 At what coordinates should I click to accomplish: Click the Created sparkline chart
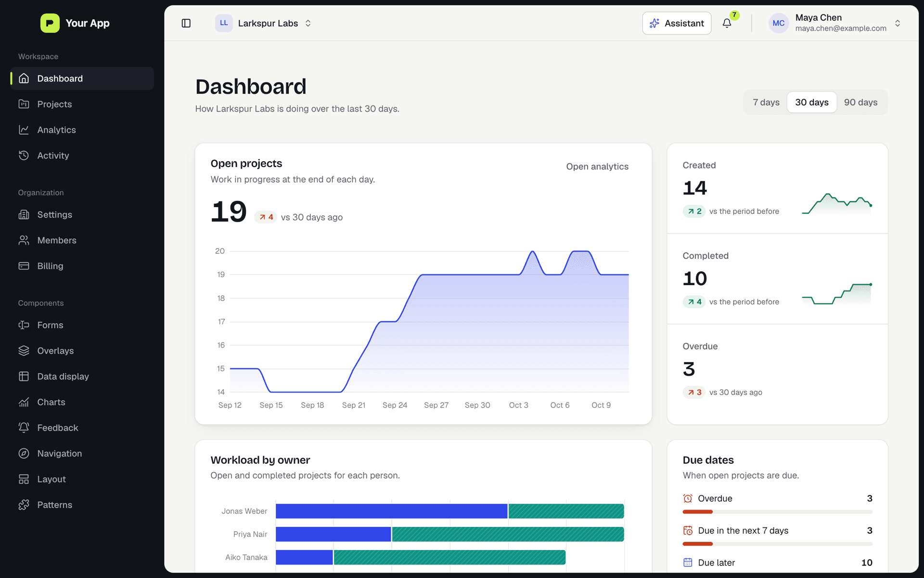(x=837, y=203)
